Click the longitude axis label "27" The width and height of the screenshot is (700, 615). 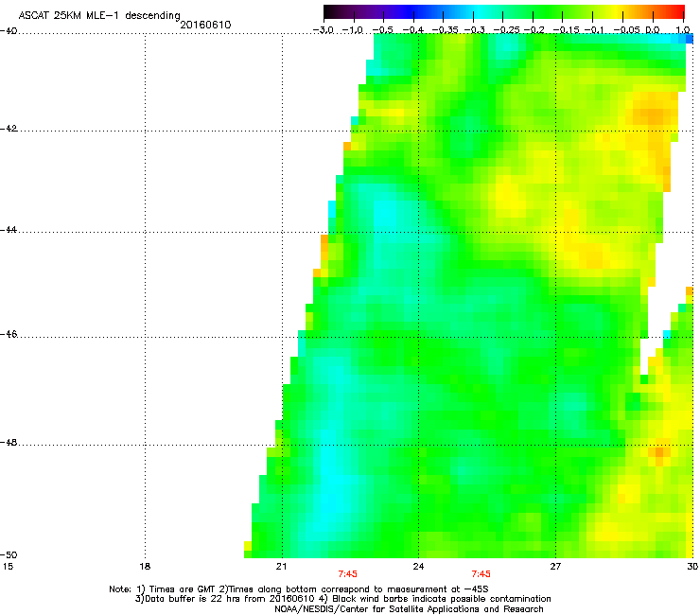(x=555, y=567)
